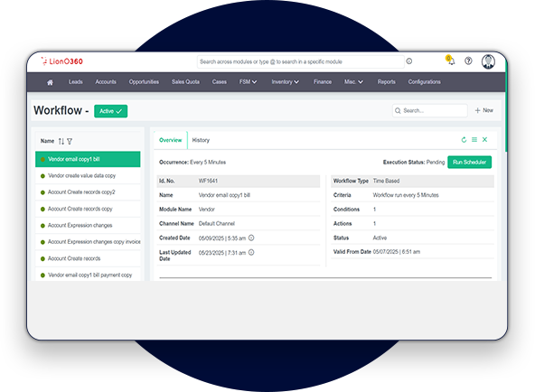Viewport: 535px width, 392px height.
Task: Select workflow Vendor create value data copy
Action: [88, 176]
